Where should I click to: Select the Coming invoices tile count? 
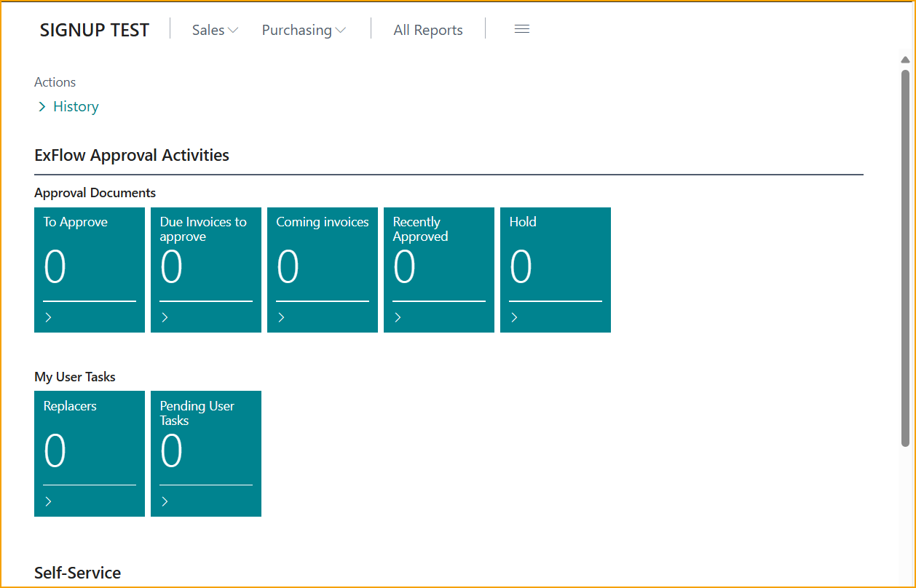(288, 267)
